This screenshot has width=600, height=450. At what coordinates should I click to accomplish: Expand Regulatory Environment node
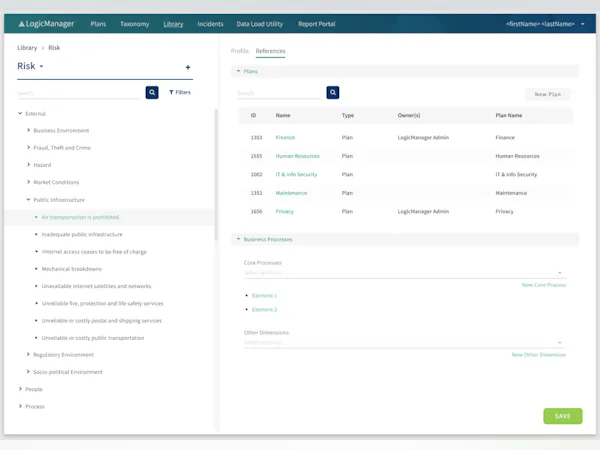tap(28, 354)
